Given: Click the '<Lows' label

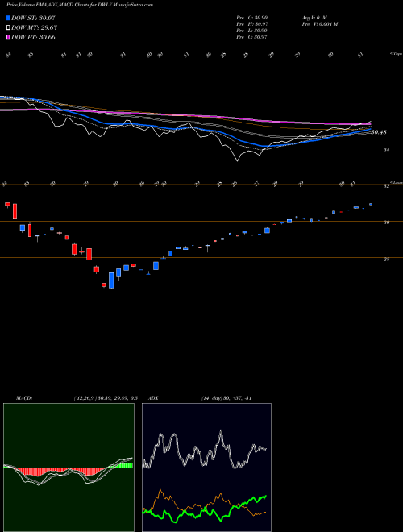Looking at the screenshot, I should pyautogui.click(x=395, y=182).
